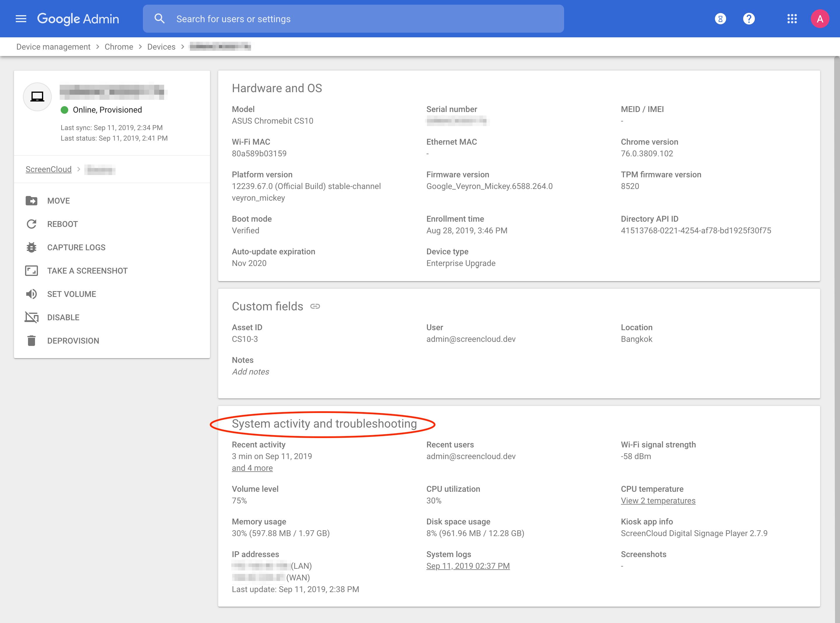The height and width of the screenshot is (623, 840).
Task: Open the Help question mark icon
Action: pyautogui.click(x=749, y=18)
